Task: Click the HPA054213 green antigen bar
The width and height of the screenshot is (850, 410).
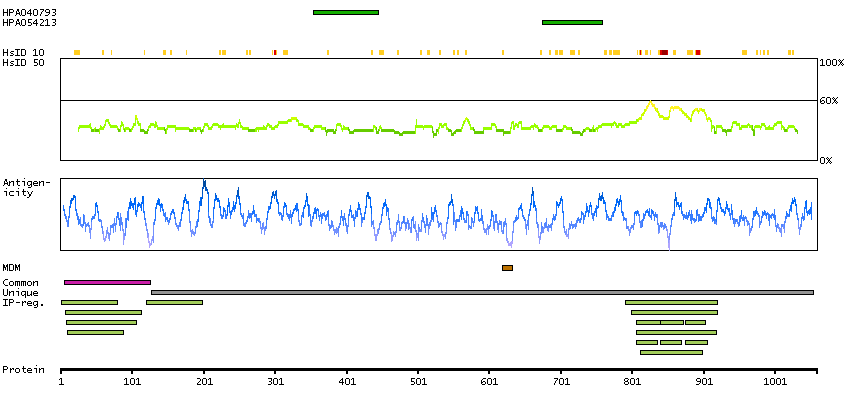Action: coord(572,22)
